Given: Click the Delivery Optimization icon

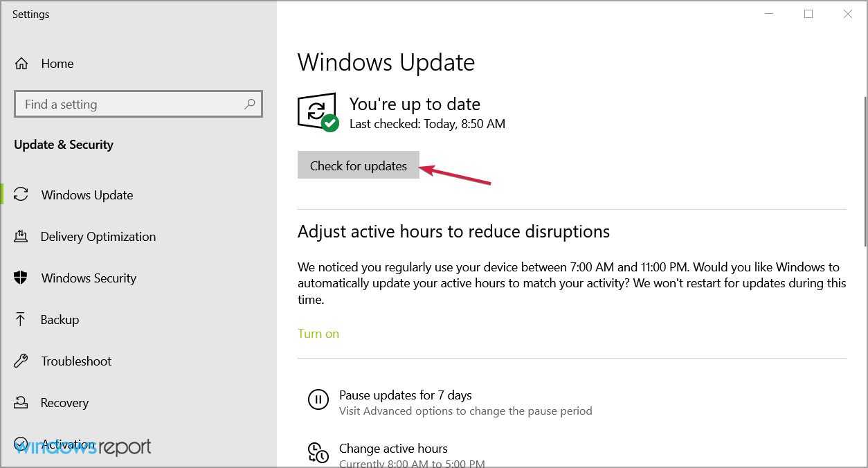Looking at the screenshot, I should (21, 237).
